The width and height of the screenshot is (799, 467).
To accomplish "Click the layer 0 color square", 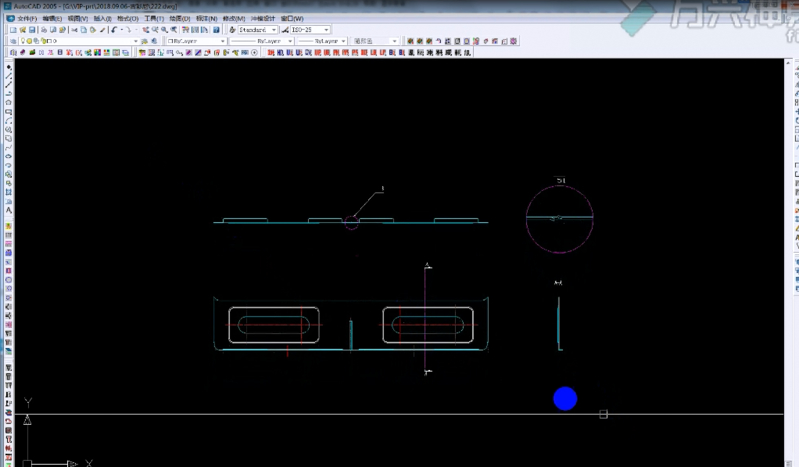I will coord(49,41).
